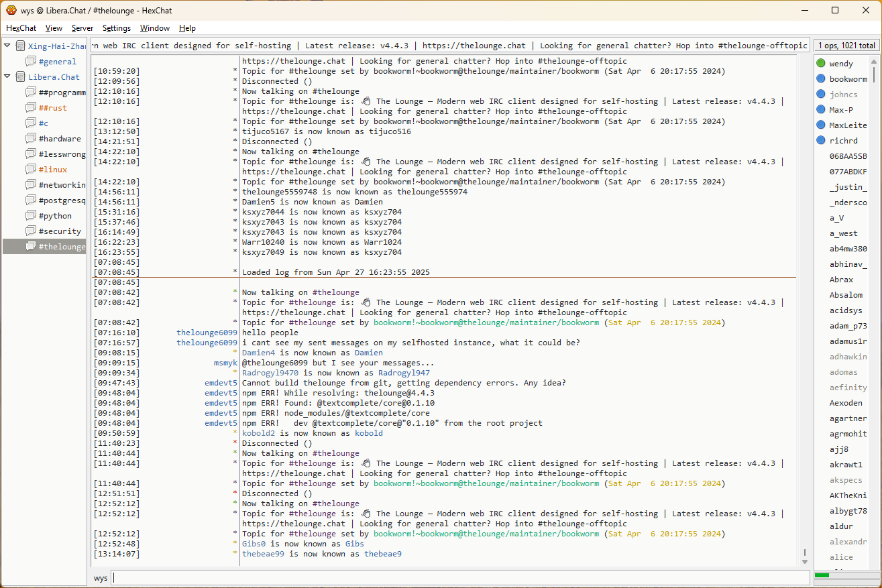This screenshot has width=882, height=588.
Task: Click the channel icon beside #python
Action: click(30, 216)
